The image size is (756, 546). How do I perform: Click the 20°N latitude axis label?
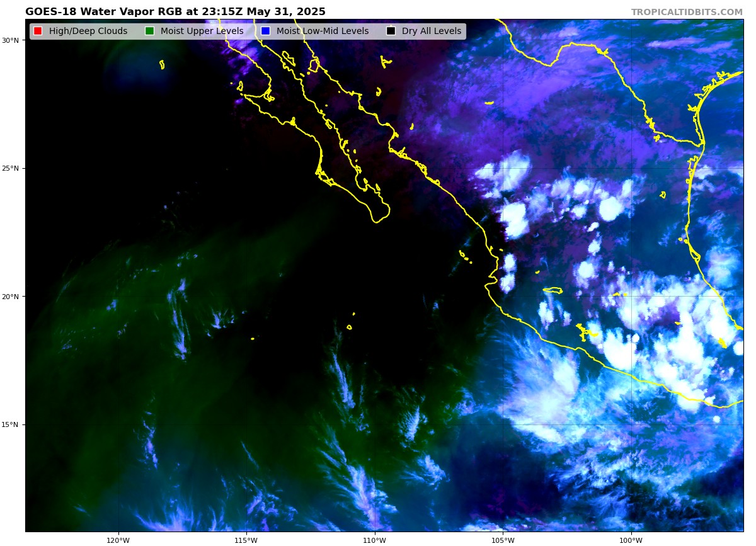[10, 297]
